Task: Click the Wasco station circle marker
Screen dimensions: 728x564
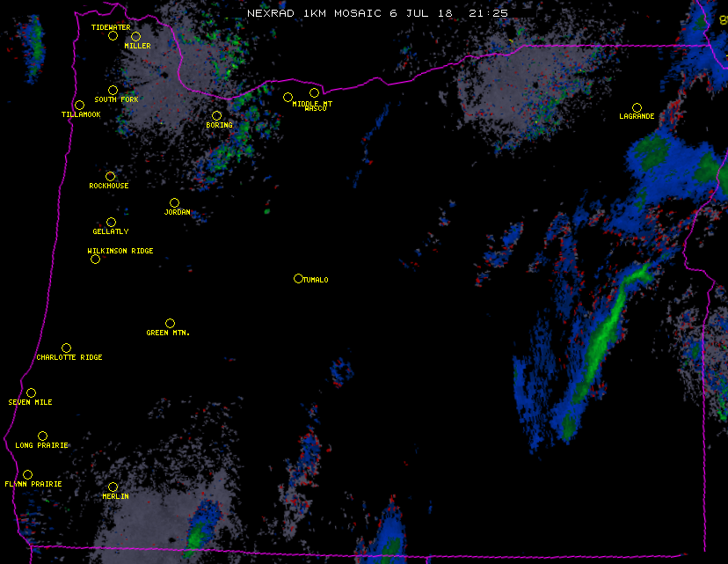Action: tap(314, 92)
